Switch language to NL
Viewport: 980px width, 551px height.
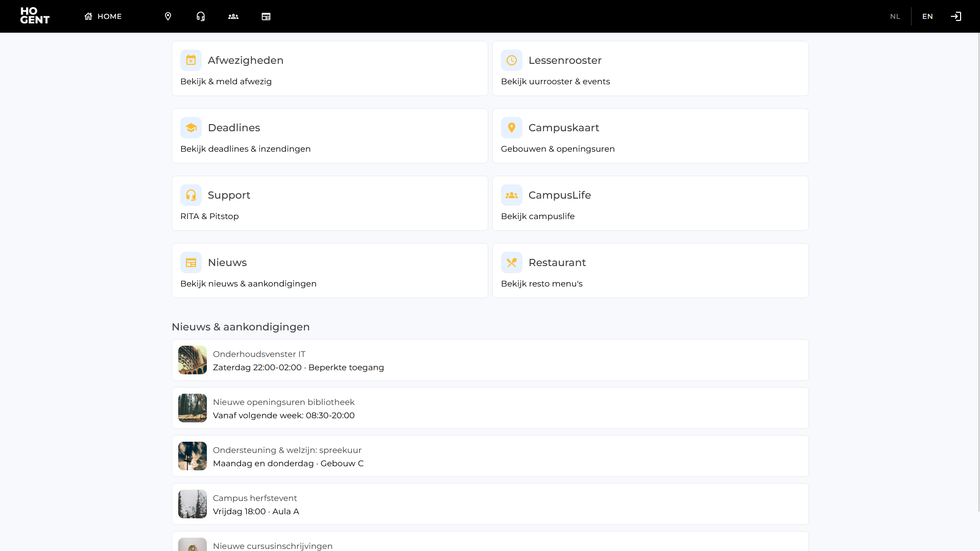[x=895, y=16]
